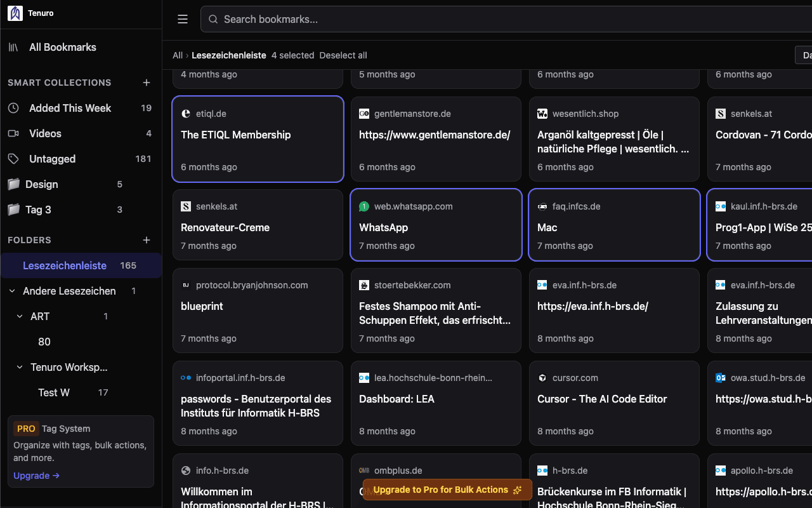The height and width of the screenshot is (508, 812).
Task: Open passwords - Benutzerportal bookmark card
Action: pyautogui.click(x=258, y=403)
